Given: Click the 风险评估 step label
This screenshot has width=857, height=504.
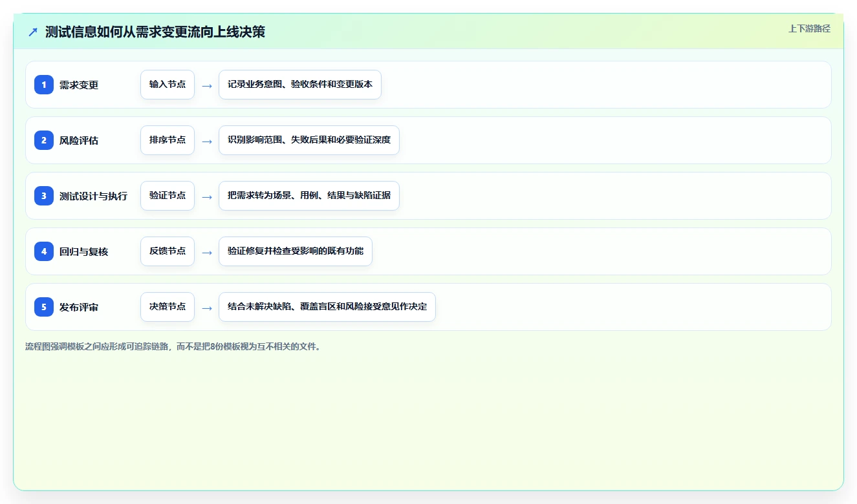Looking at the screenshot, I should click(79, 140).
